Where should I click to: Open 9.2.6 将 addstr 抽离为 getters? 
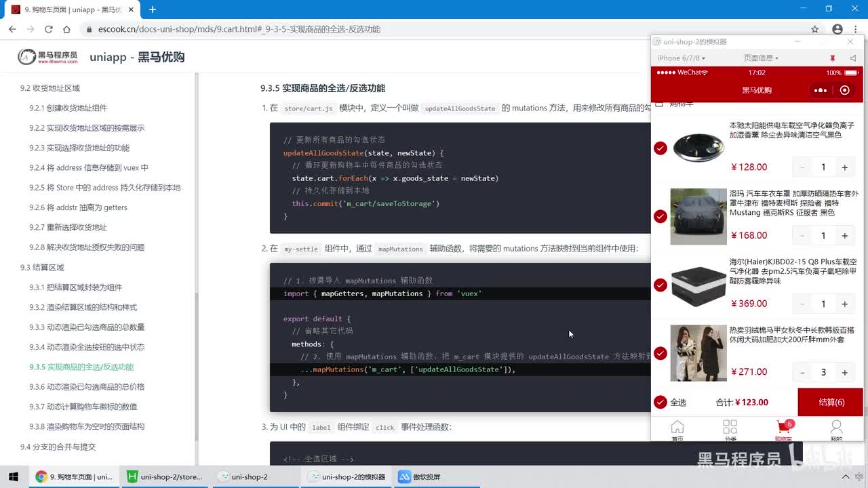[x=78, y=207]
